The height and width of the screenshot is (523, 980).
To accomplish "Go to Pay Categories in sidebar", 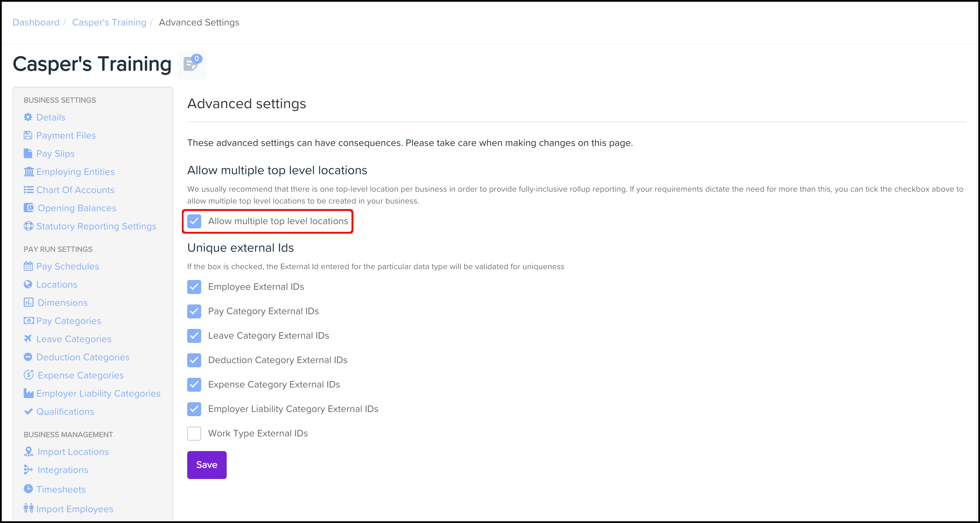I will 68,321.
